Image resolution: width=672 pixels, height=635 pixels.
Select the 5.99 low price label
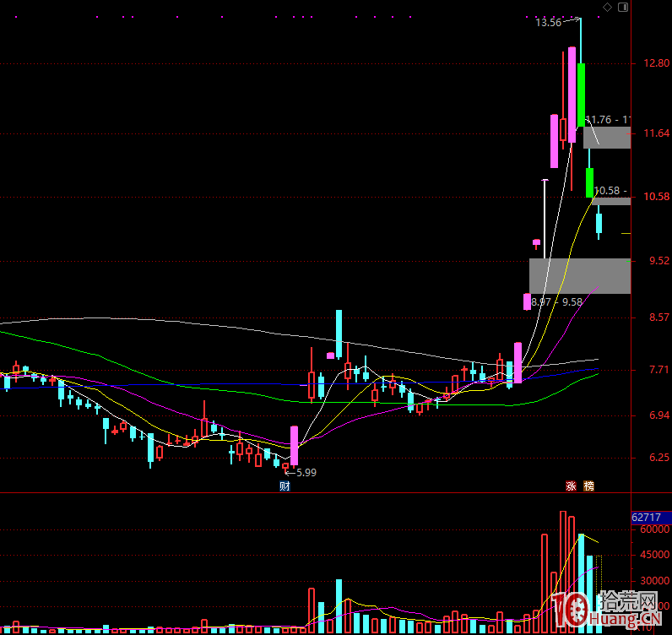click(x=306, y=473)
